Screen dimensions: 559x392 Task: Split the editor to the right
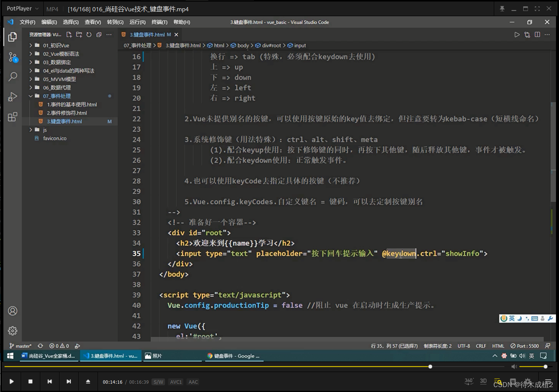pos(537,35)
